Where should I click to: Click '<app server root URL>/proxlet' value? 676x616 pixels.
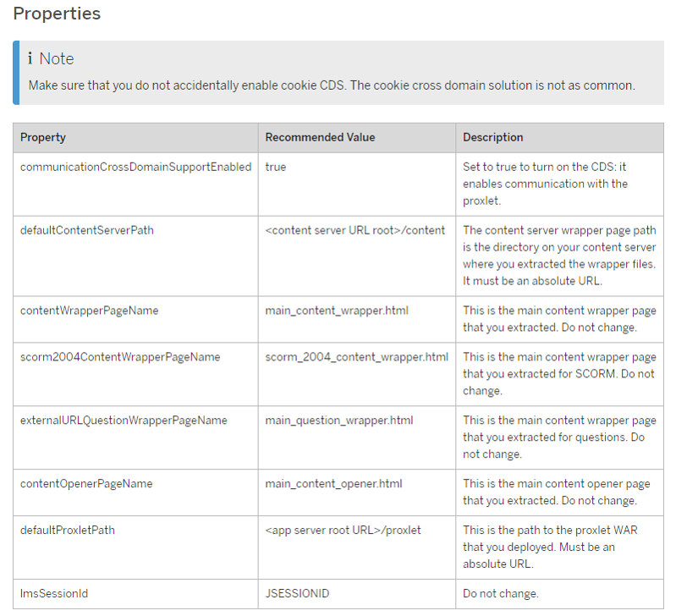[x=343, y=530]
